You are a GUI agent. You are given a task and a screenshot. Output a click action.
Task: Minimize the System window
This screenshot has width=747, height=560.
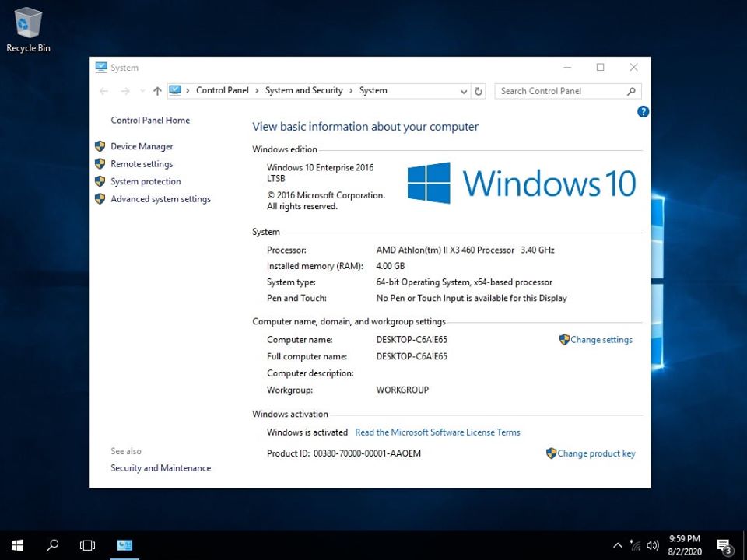point(567,67)
